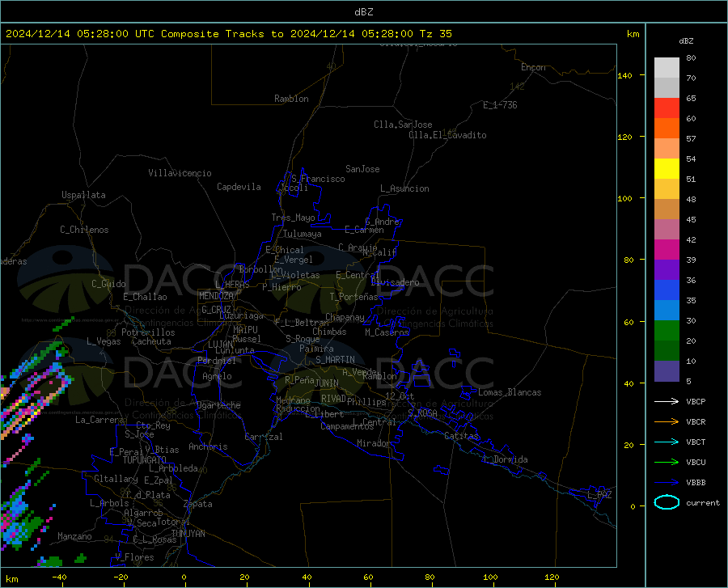Click the 'Capdevila' place label
This screenshot has width=728, height=588.
tap(239, 187)
